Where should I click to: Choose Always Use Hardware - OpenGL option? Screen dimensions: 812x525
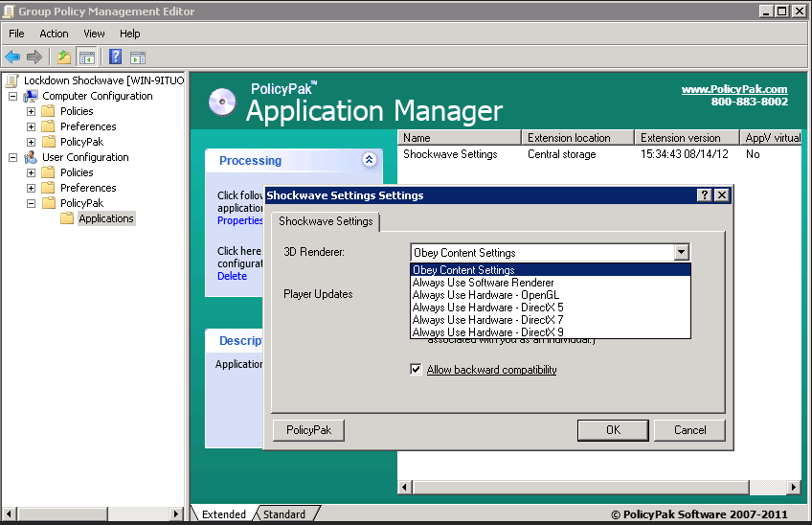(x=551, y=295)
